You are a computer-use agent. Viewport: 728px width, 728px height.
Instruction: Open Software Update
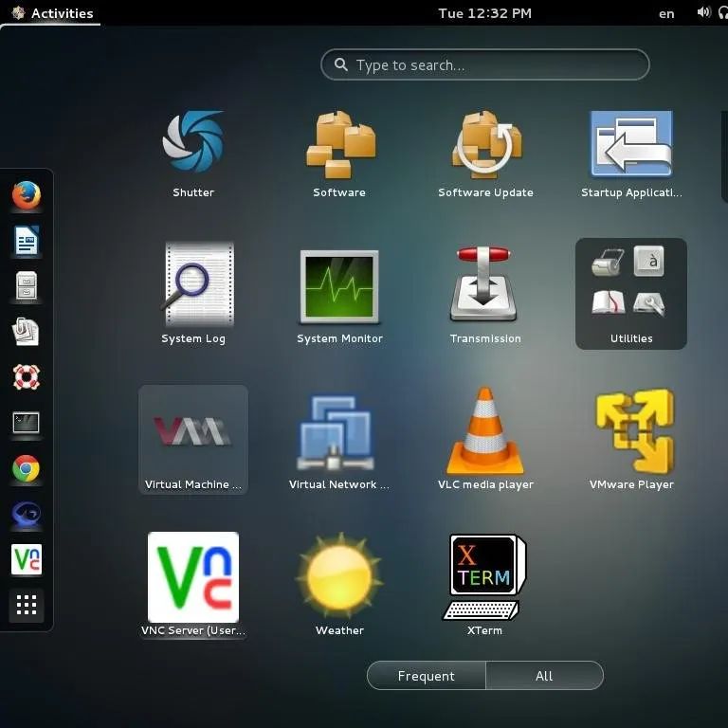tap(485, 155)
